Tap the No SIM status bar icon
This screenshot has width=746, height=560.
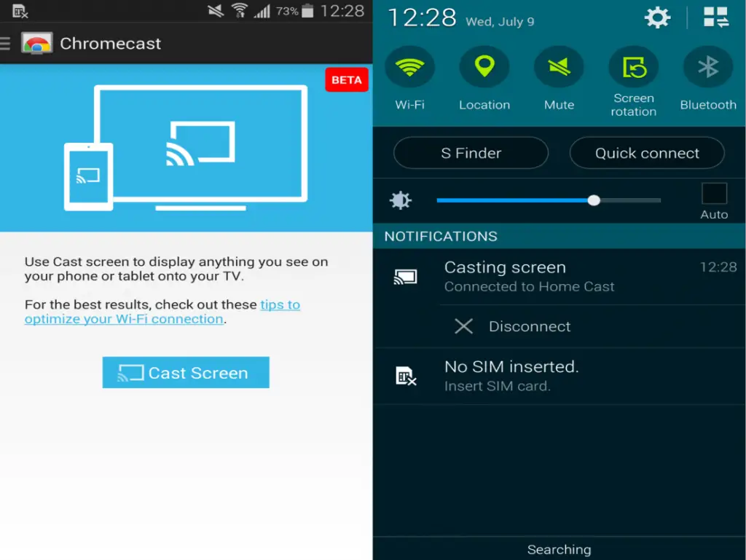[20, 11]
